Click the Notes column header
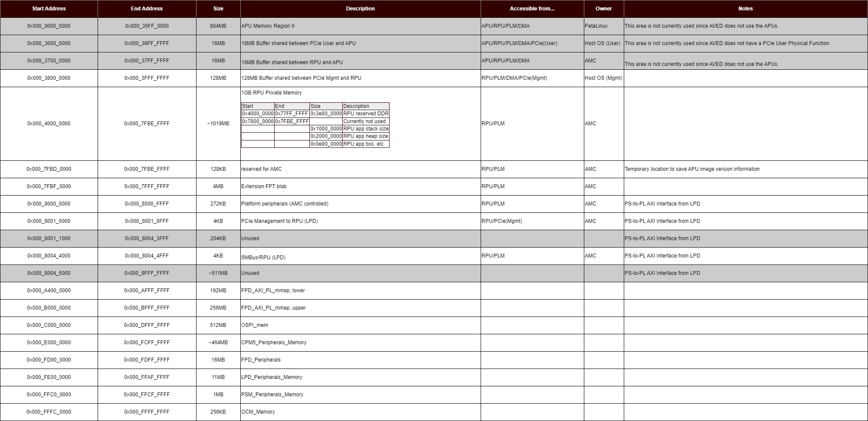 [x=745, y=9]
